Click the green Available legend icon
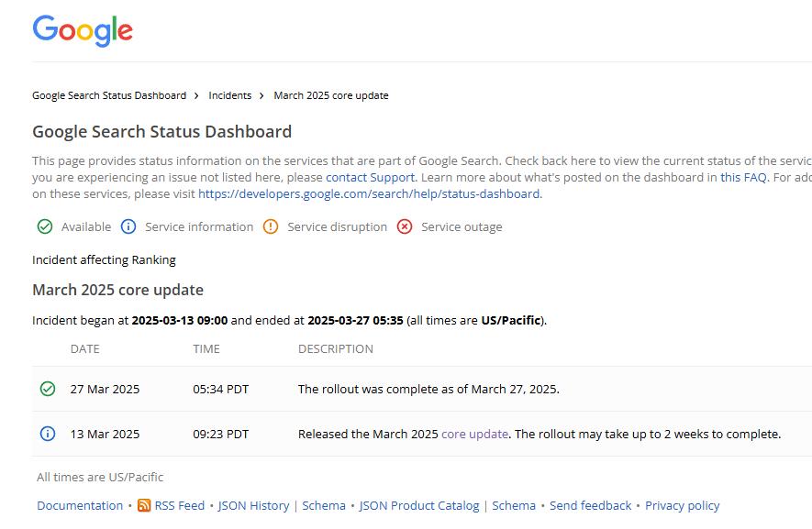The image size is (812, 529). coord(45,226)
